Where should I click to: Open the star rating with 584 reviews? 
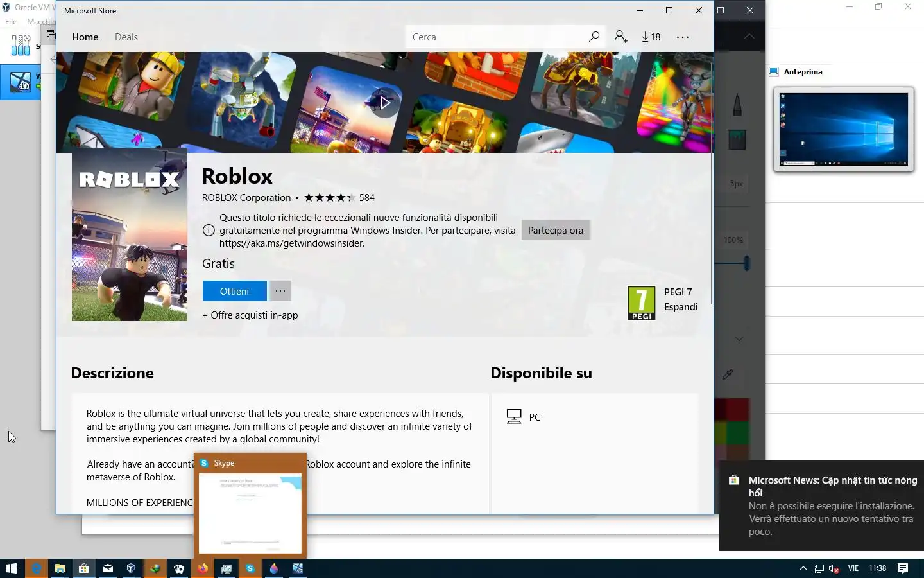(x=339, y=198)
